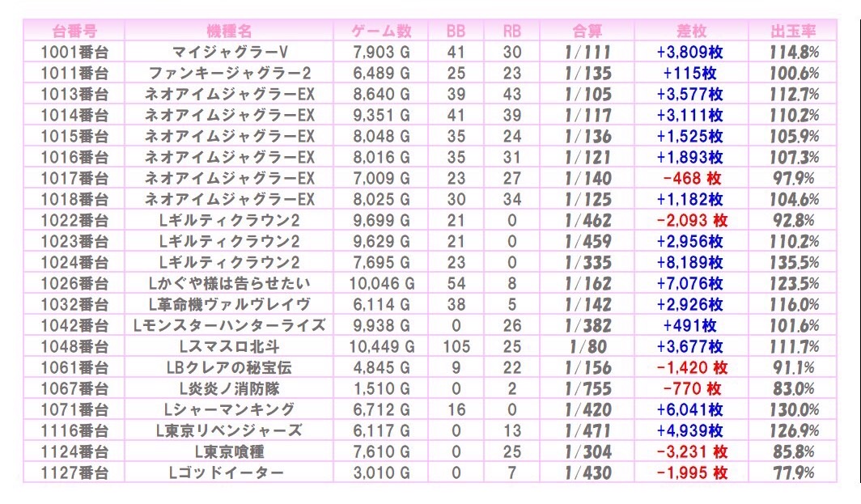Select the ゲーム数 column header
861x504 pixels.
[381, 31]
